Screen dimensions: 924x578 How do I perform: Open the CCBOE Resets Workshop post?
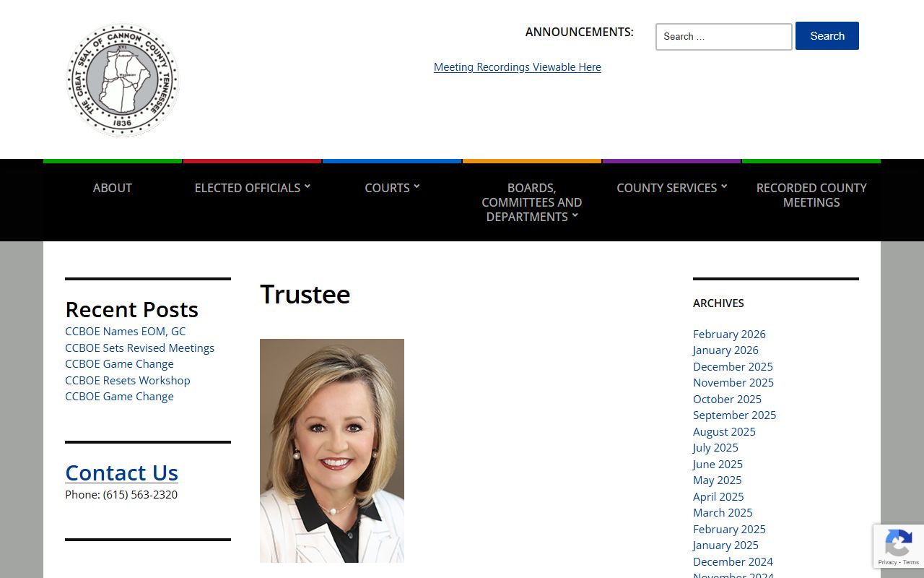[128, 381]
